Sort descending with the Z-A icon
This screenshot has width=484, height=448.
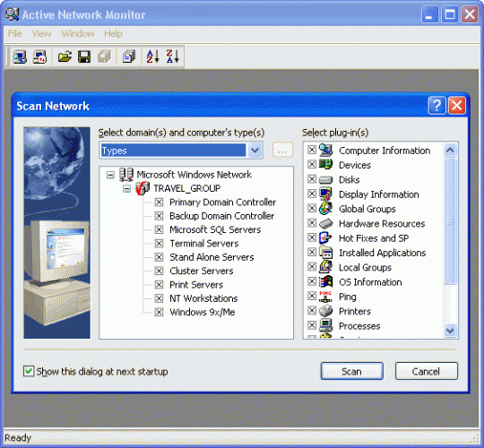point(173,56)
